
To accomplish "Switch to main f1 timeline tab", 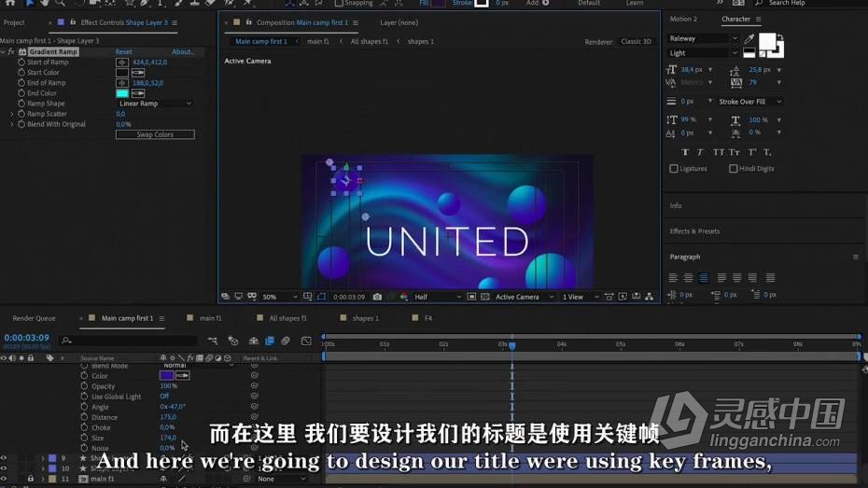I will tap(210, 318).
